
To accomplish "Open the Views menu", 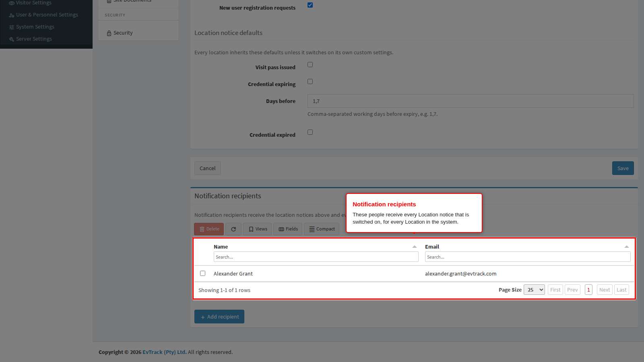I will [x=258, y=229].
